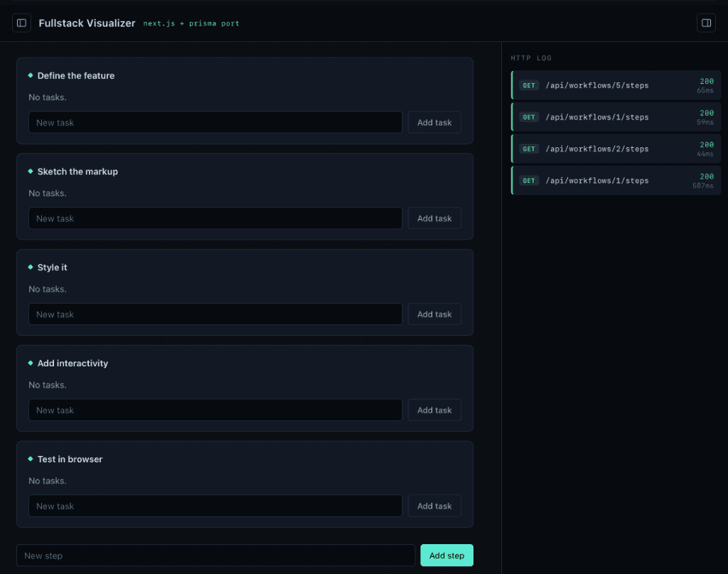Click the Add interactivity step title
This screenshot has height=574, width=728.
(x=73, y=363)
